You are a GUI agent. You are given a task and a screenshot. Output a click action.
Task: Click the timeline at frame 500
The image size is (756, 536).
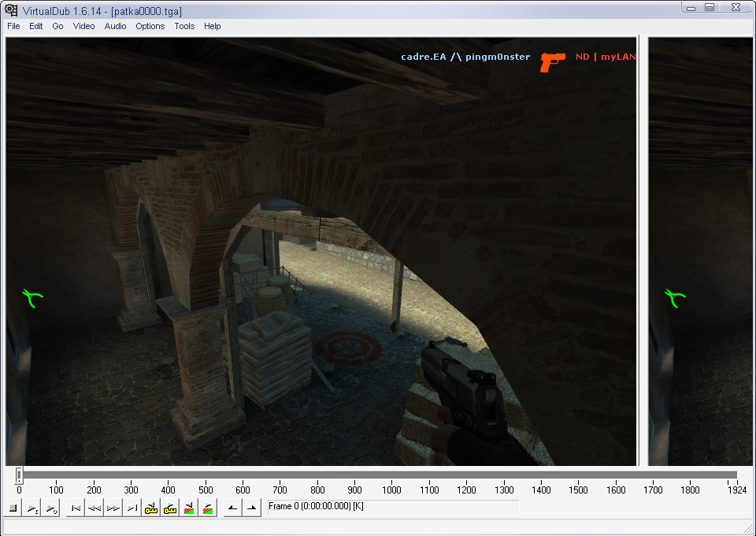click(206, 475)
